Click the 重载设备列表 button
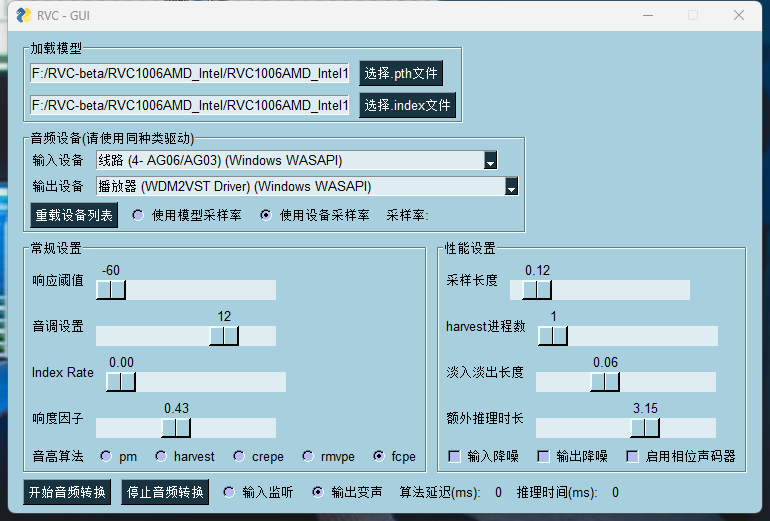This screenshot has width=770, height=521. pyautogui.click(x=74, y=215)
